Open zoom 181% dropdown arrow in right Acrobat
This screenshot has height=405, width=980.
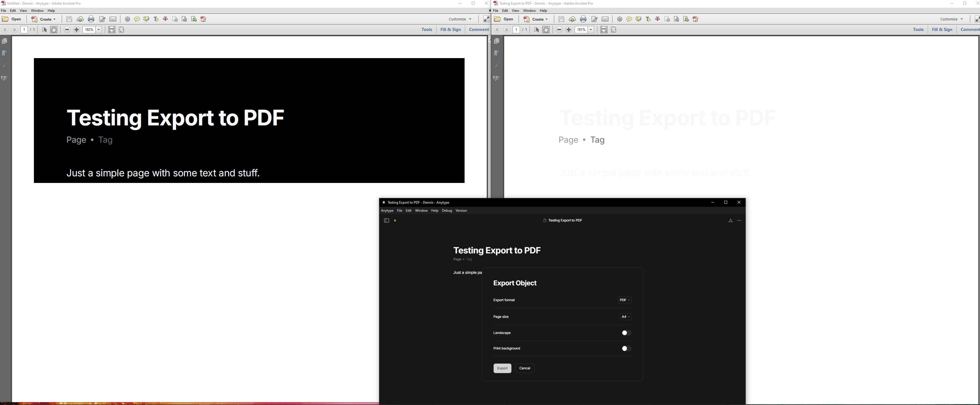[591, 30]
